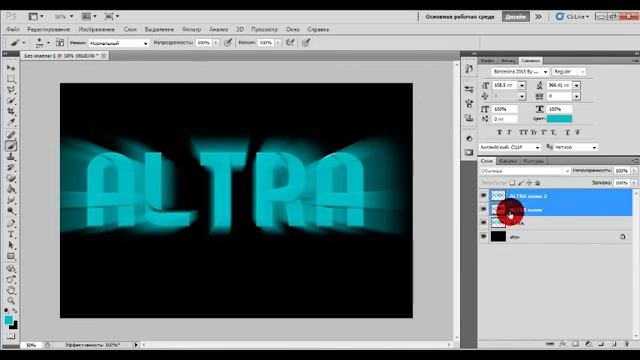
Task: Select the Eyedropper tool
Action: (11, 122)
